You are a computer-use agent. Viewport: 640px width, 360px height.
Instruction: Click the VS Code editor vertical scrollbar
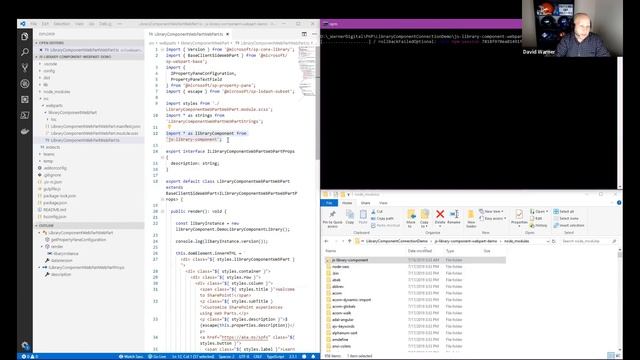(318, 102)
